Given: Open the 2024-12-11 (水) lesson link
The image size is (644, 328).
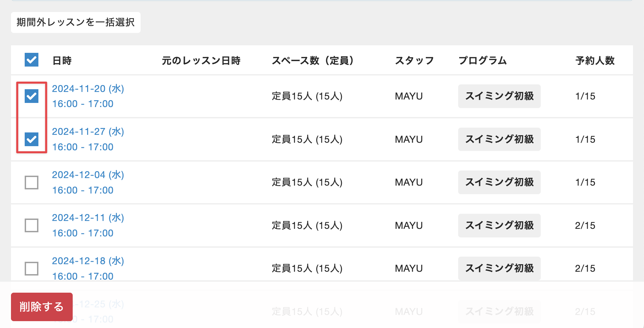Looking at the screenshot, I should coord(88,218).
